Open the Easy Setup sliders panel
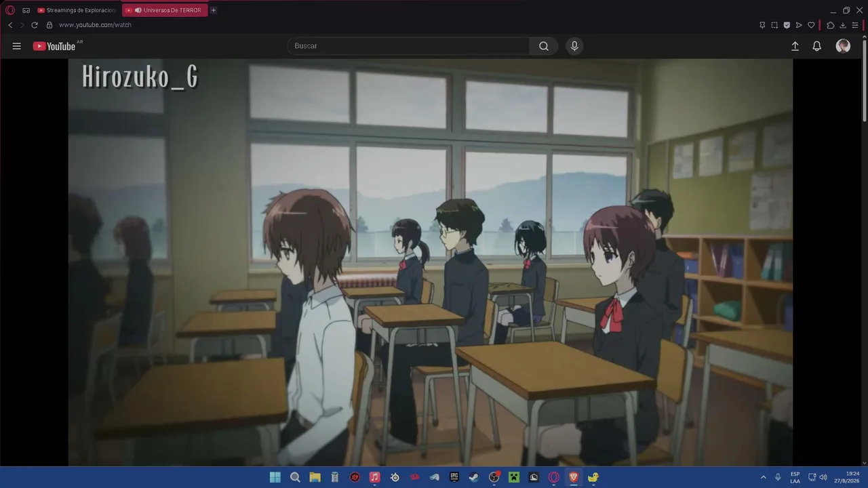 855,25
